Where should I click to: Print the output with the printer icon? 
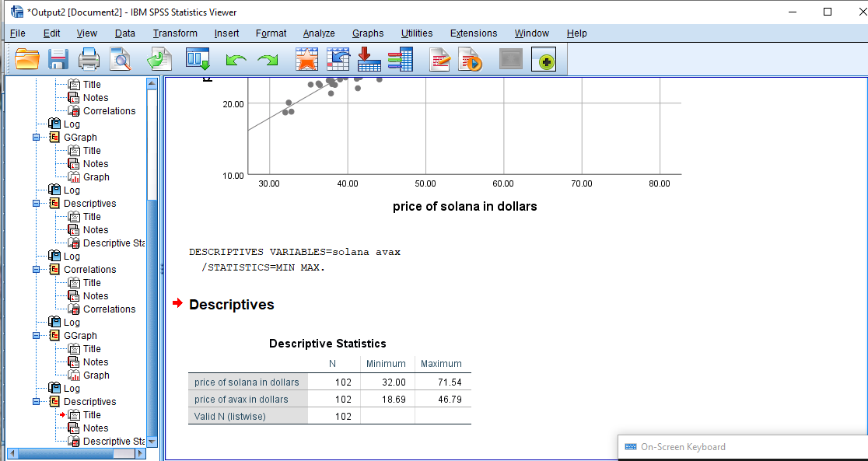(89, 59)
